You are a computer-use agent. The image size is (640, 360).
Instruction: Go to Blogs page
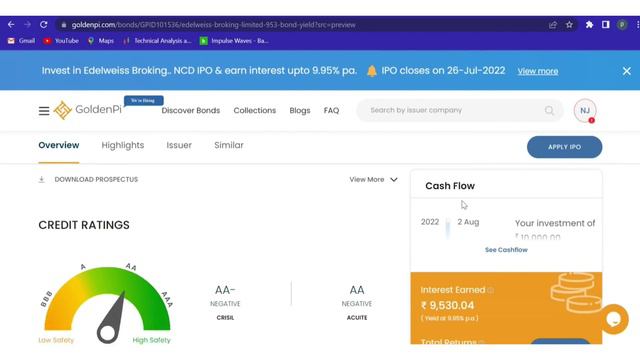click(300, 111)
